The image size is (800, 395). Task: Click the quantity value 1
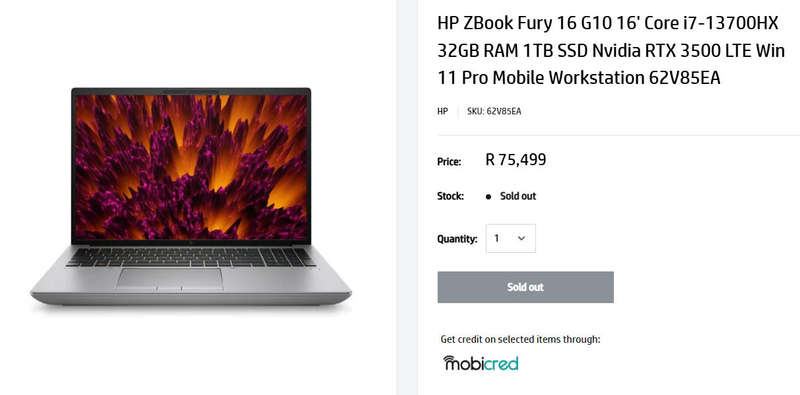point(497,238)
